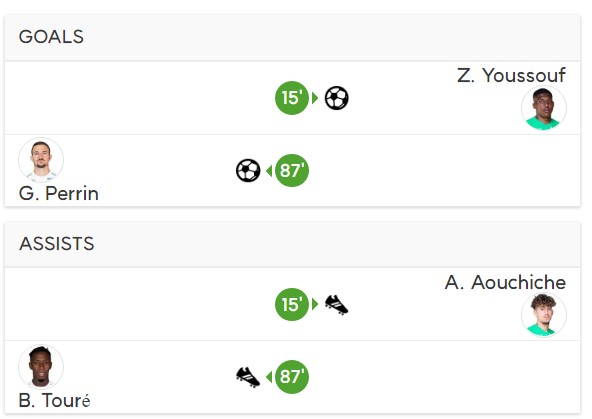
Task: Click the soccer ball icon beside 87'
Action: pos(248,171)
